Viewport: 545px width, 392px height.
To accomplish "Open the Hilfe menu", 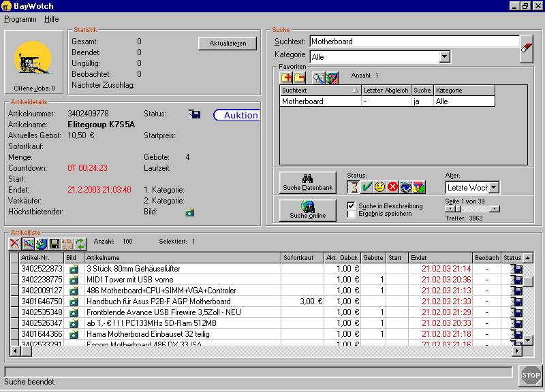I will 52,19.
